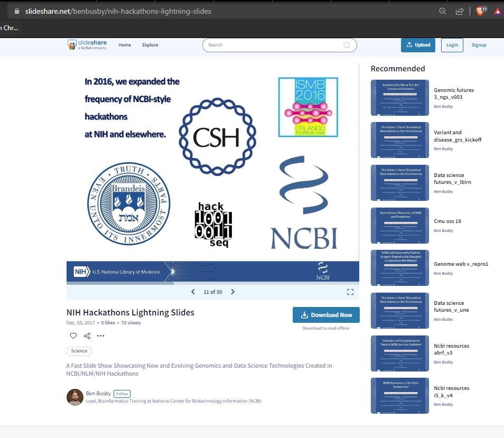Click the search magnifier icon in SlideShare search box

tap(347, 45)
